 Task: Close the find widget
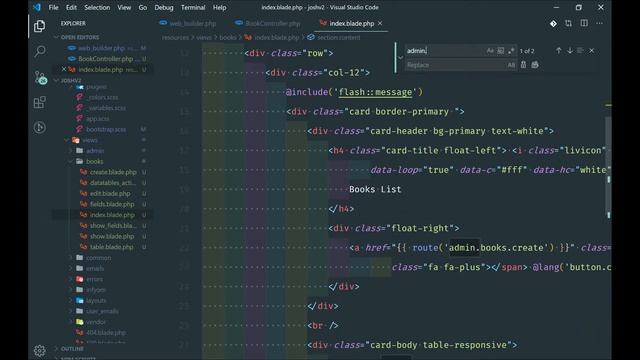pyautogui.click(x=592, y=51)
